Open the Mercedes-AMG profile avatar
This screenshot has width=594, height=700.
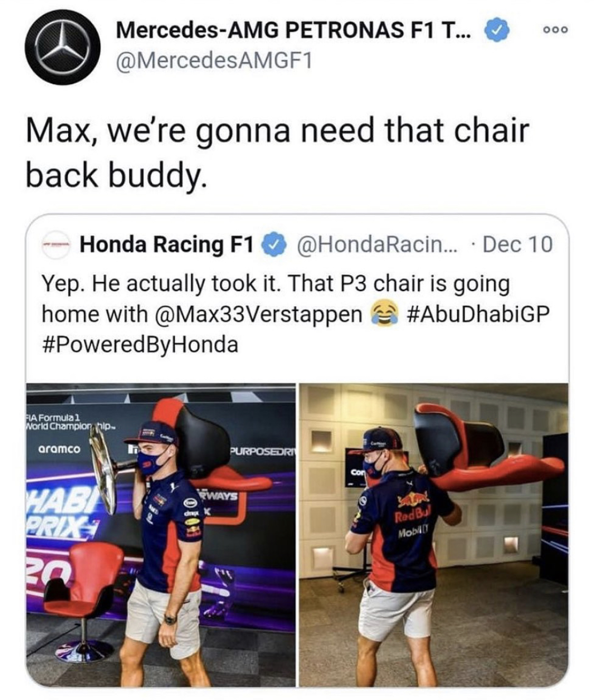(63, 48)
